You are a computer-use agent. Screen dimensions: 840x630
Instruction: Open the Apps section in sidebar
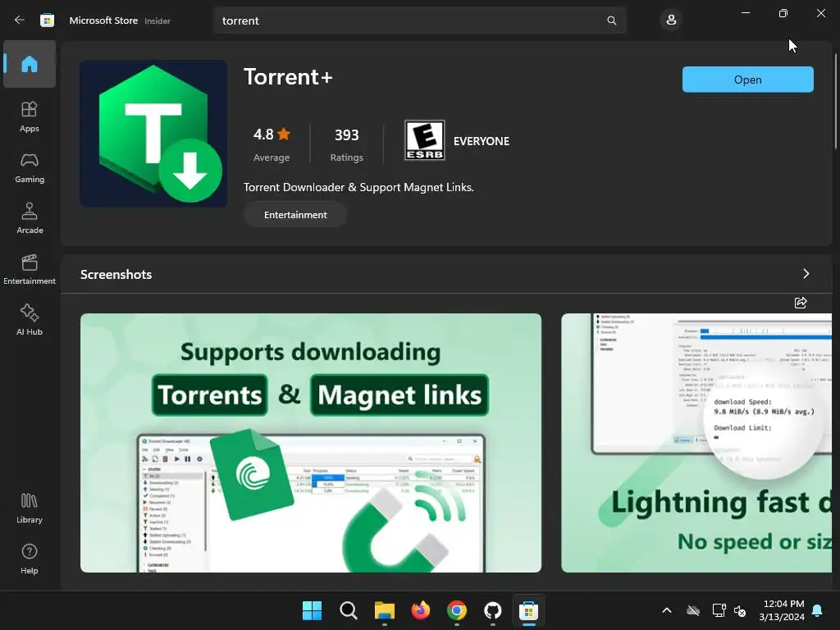(30, 116)
